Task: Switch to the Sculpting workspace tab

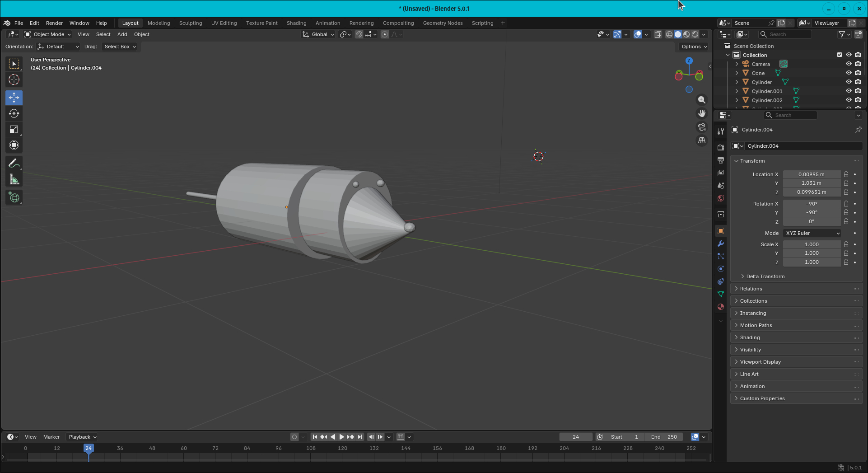Action: pyautogui.click(x=190, y=23)
